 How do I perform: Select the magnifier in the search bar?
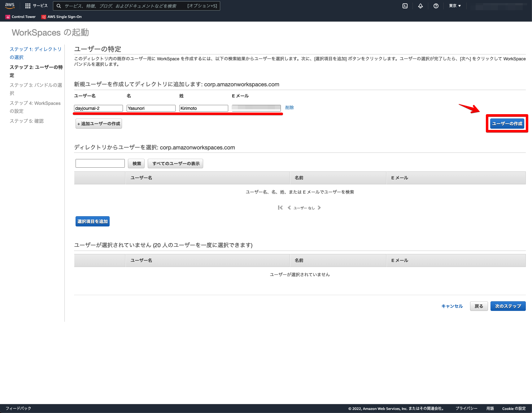pos(59,6)
